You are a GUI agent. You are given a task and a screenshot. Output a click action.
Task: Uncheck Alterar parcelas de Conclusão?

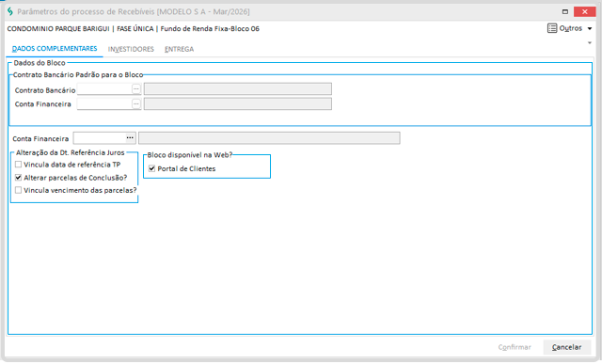pos(18,178)
